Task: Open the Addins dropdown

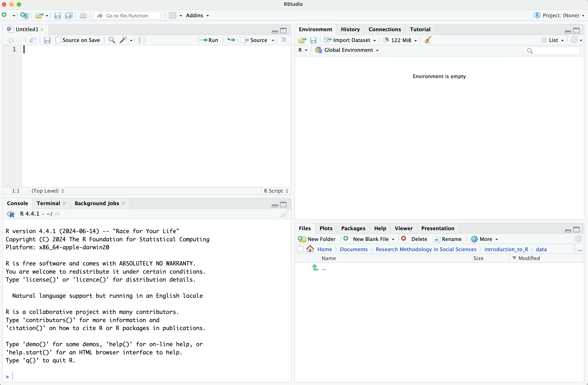Action: (x=197, y=15)
